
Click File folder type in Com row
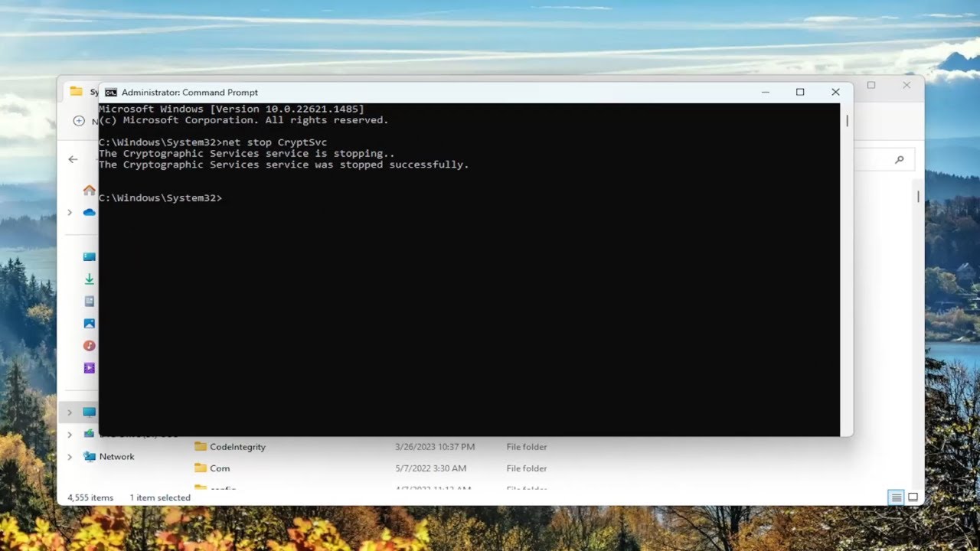click(527, 468)
